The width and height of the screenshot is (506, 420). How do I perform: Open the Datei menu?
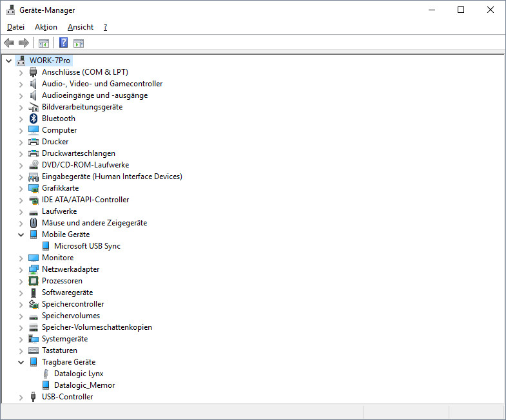15,27
